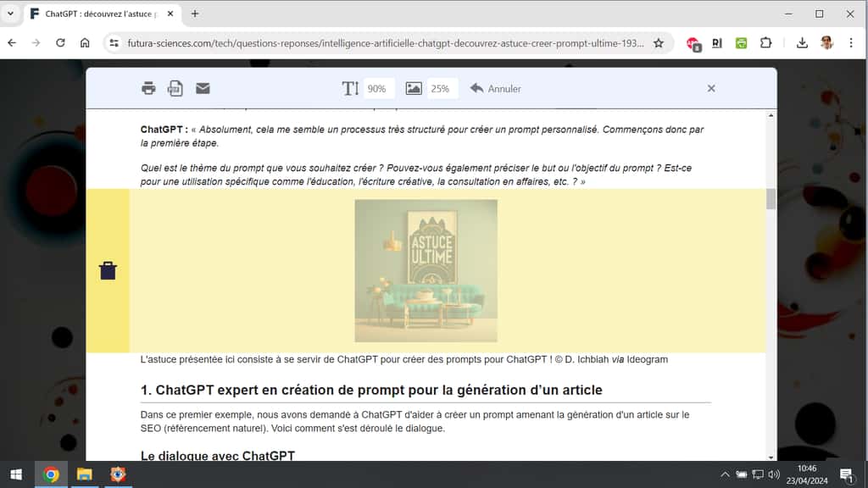
Task: Click the green PrintFriendly extension icon
Action: 741,43
